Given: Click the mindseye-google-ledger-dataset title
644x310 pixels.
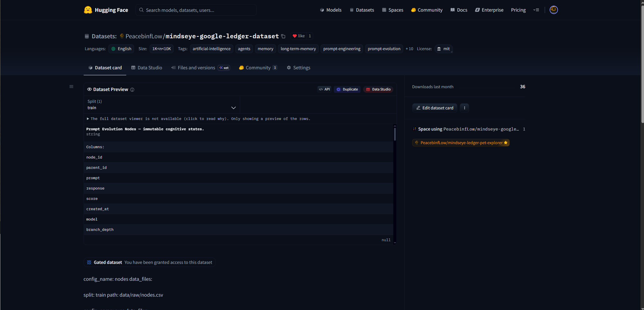Looking at the screenshot, I should [x=222, y=36].
